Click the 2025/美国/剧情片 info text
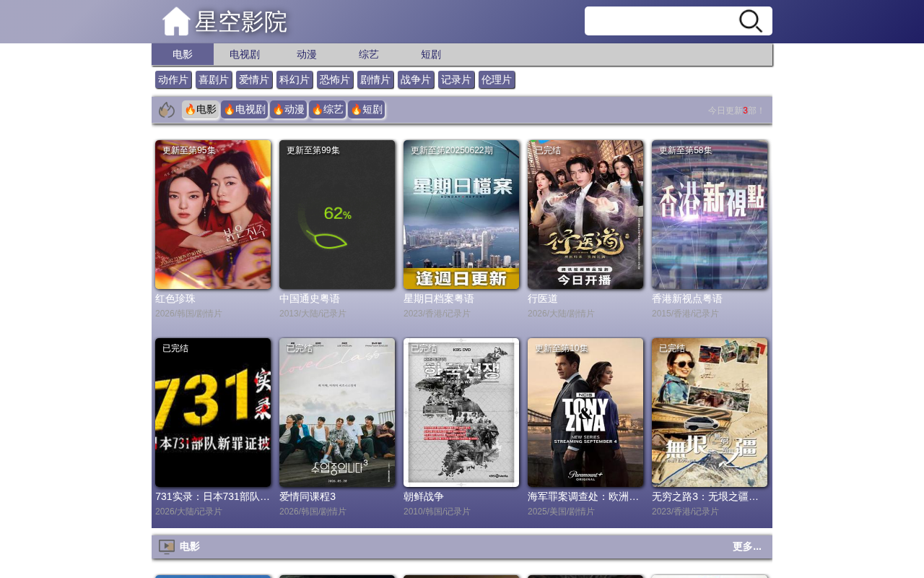The image size is (924, 578). click(562, 512)
